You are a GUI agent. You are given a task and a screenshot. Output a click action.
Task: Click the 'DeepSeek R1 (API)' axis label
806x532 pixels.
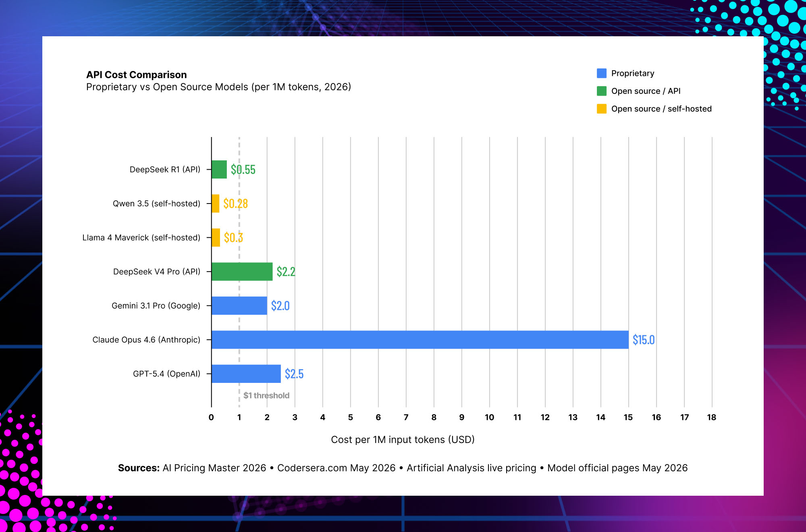point(165,170)
